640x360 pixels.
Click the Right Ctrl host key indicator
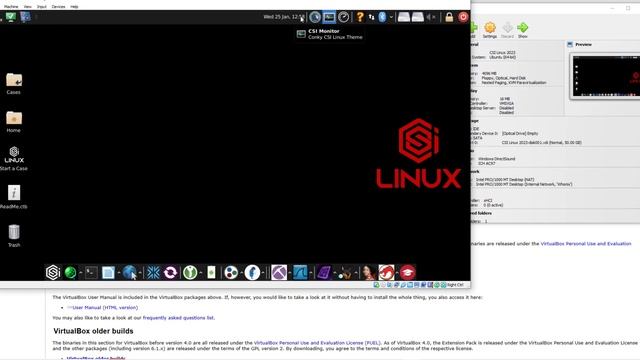[x=456, y=284]
